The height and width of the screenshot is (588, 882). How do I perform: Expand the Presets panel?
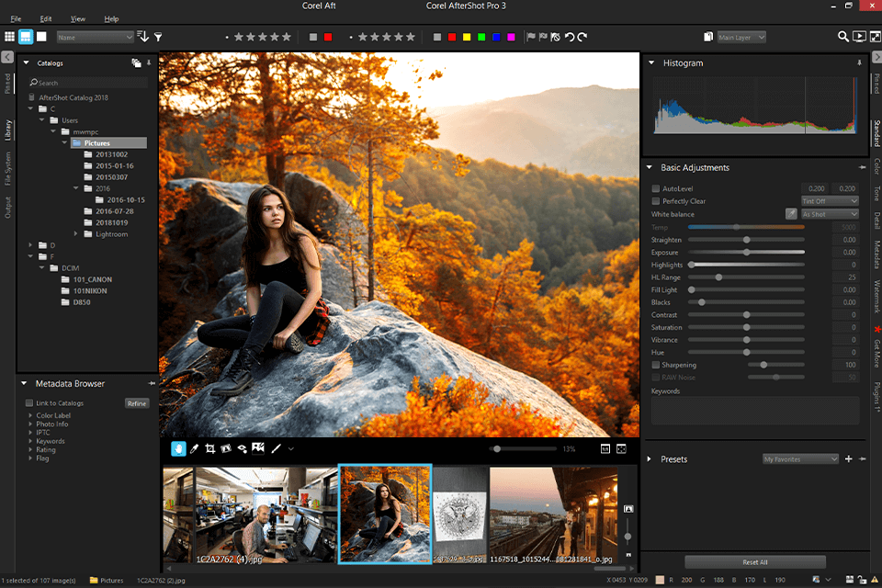pyautogui.click(x=650, y=459)
